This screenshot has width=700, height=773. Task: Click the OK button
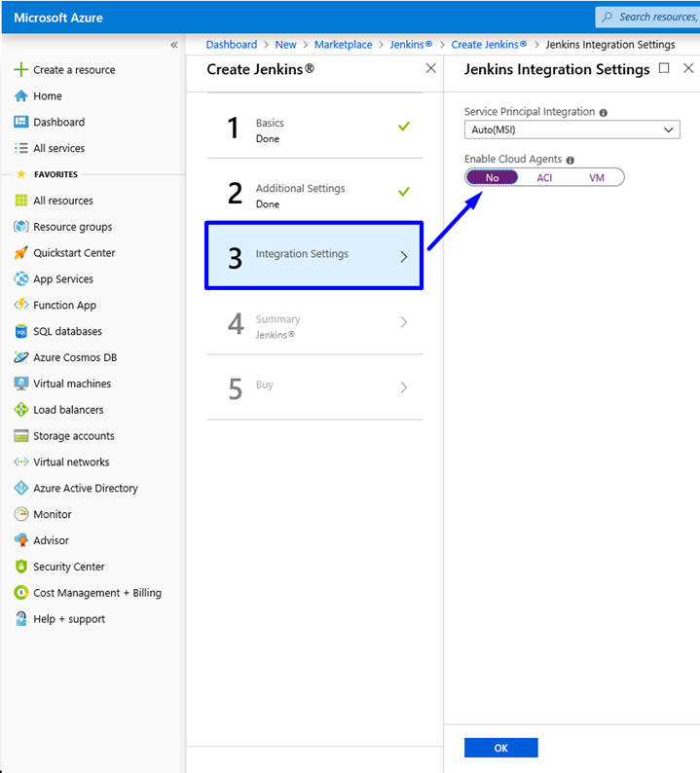[500, 748]
